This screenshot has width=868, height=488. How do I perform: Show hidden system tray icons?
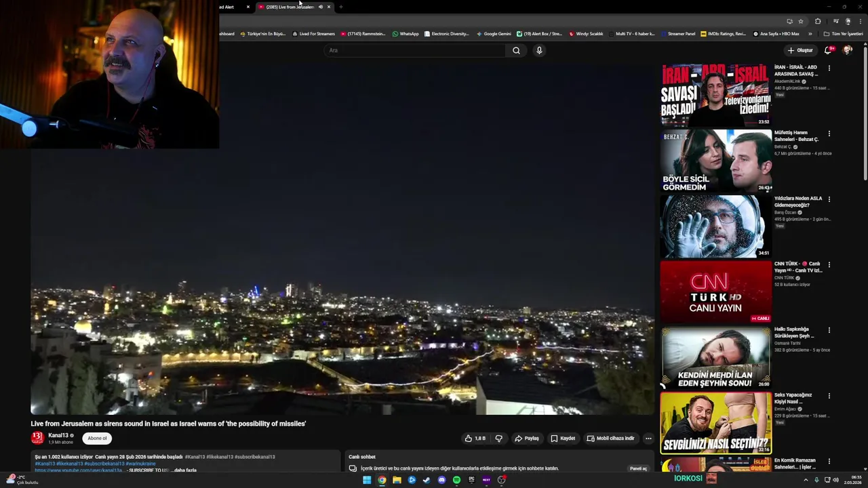806,480
